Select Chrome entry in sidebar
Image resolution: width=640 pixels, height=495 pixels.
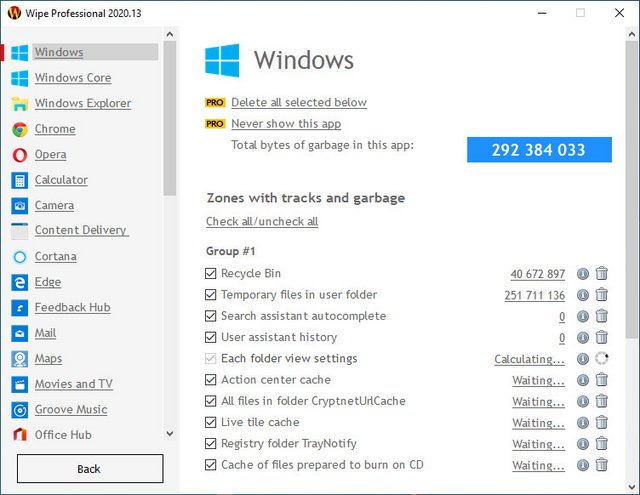(x=55, y=129)
